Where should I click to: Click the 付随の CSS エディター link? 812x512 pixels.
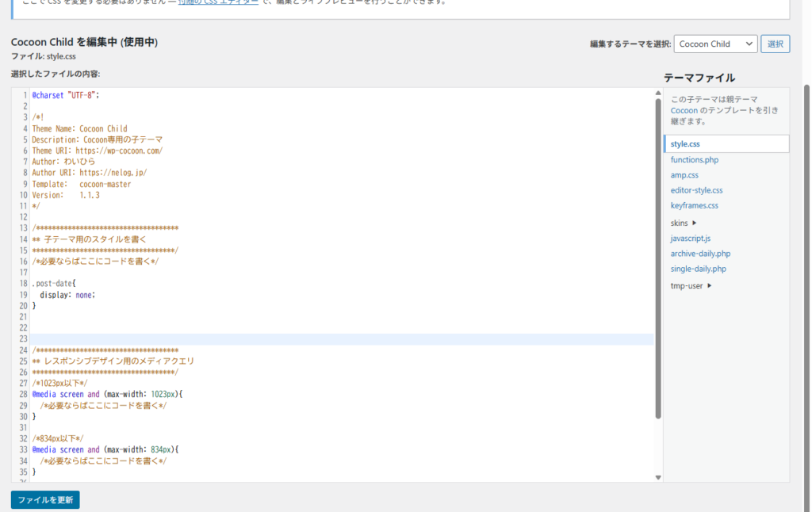217,2
